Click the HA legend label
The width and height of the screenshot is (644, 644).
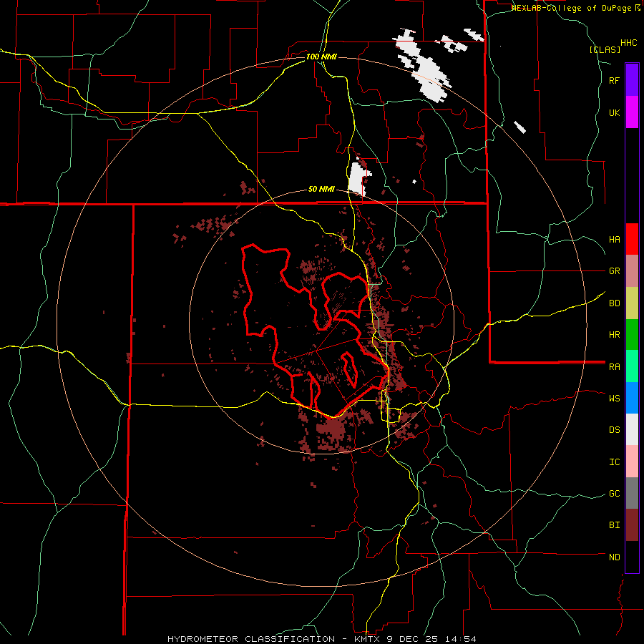pyautogui.click(x=614, y=240)
